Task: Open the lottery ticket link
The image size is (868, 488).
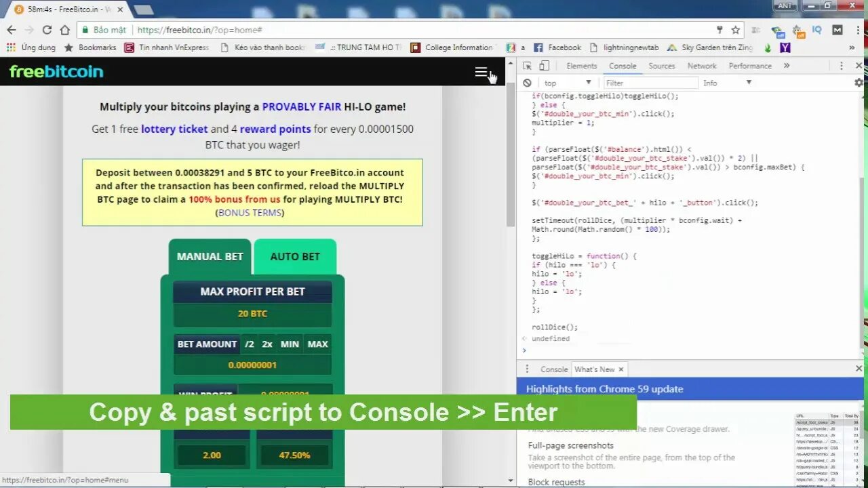Action: point(174,129)
